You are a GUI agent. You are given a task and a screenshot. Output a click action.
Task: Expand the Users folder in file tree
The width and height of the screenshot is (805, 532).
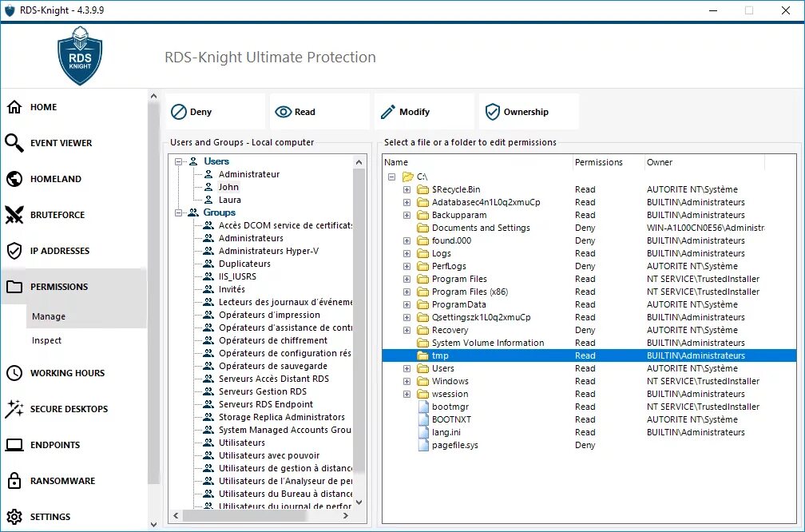point(406,368)
